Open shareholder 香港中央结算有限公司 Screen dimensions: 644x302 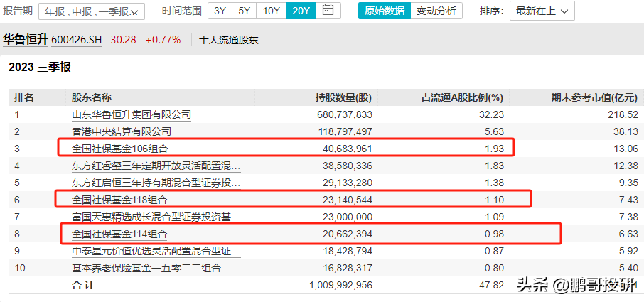coord(122,131)
